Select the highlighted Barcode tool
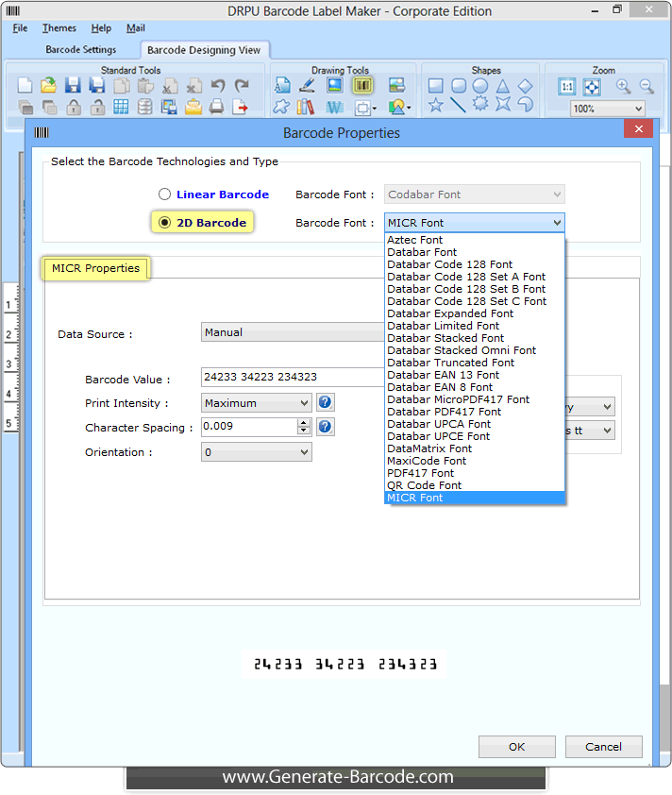Viewport: 672px width, 795px height. pyautogui.click(x=361, y=85)
